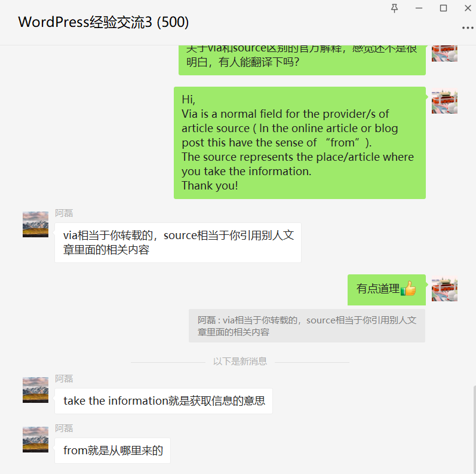Screen dimensions: 476x474
Task: Click the chat title WordPress经验交流3 (500)
Action: click(103, 22)
